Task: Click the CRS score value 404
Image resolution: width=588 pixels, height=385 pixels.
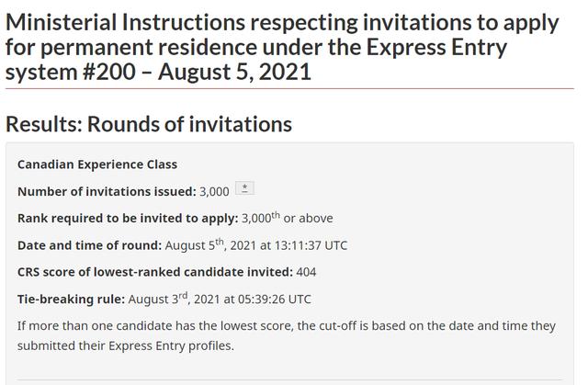Action: tap(307, 272)
